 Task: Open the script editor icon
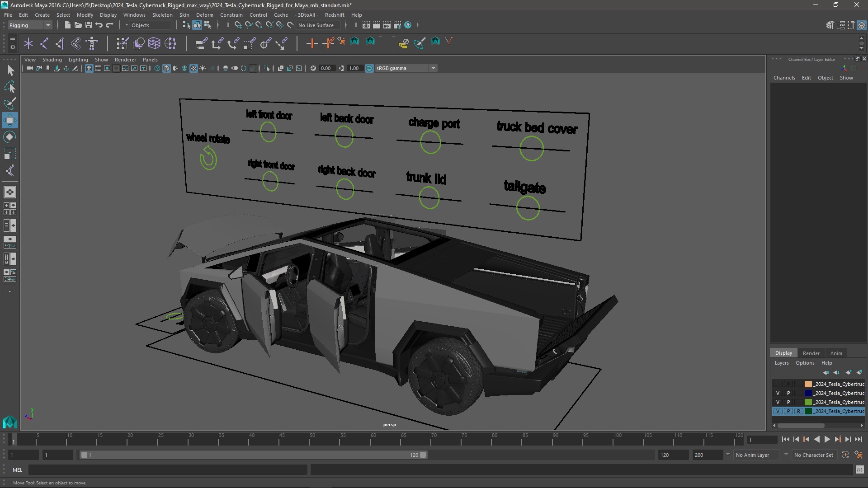[859, 470]
